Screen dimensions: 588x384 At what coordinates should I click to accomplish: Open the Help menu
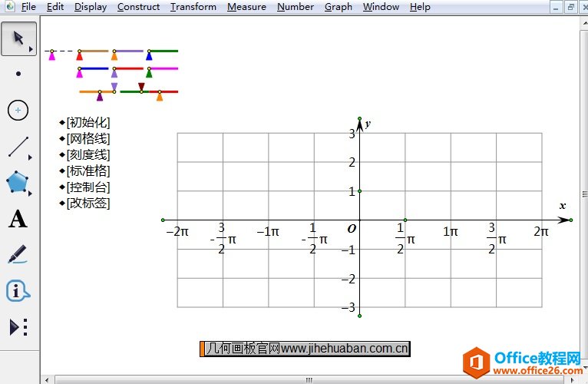pos(420,7)
